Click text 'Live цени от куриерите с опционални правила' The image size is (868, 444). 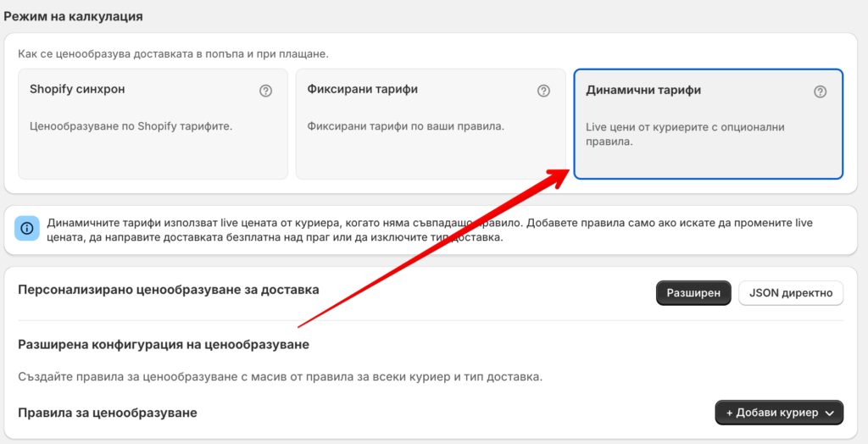point(685,135)
